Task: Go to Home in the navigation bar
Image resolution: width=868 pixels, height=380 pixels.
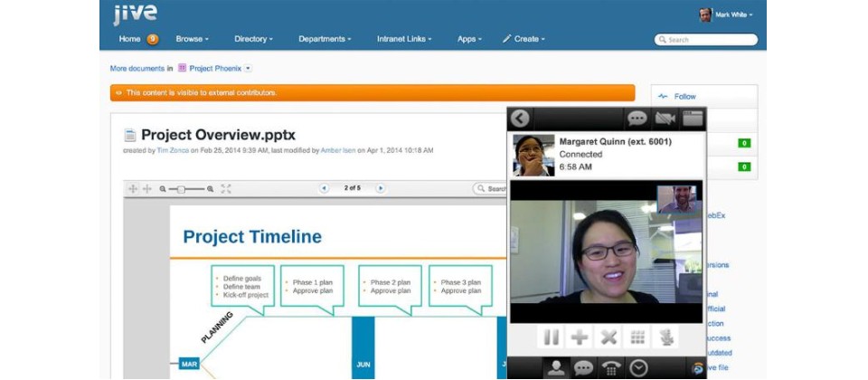Action: tap(129, 39)
